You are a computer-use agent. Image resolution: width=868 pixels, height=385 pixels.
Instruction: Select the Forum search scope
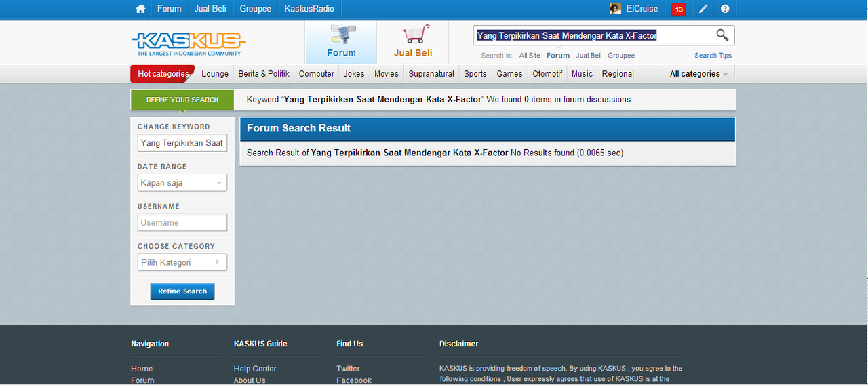click(x=558, y=56)
